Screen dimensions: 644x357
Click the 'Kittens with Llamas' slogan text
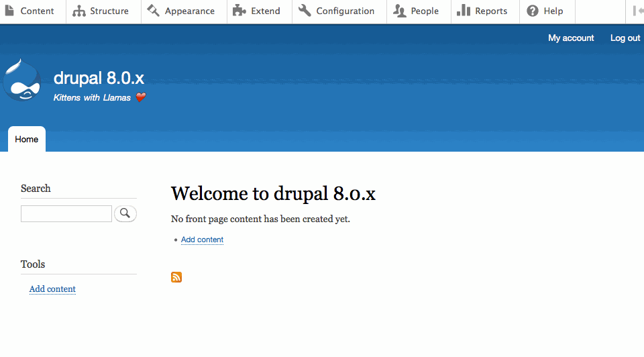(92, 98)
